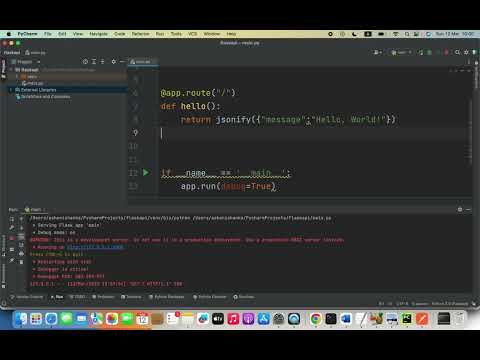The width and height of the screenshot is (480, 360).
Task: Open the Python Packages tool window
Action: click(x=166, y=297)
